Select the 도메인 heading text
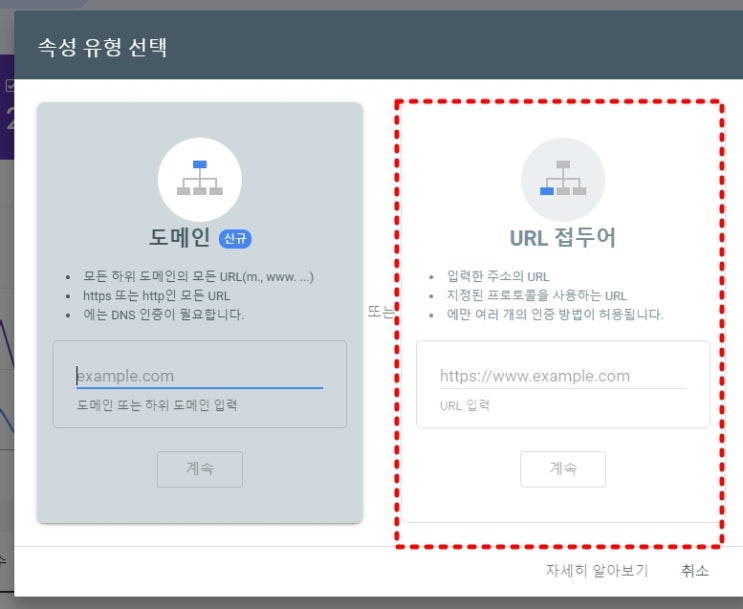 point(180,237)
